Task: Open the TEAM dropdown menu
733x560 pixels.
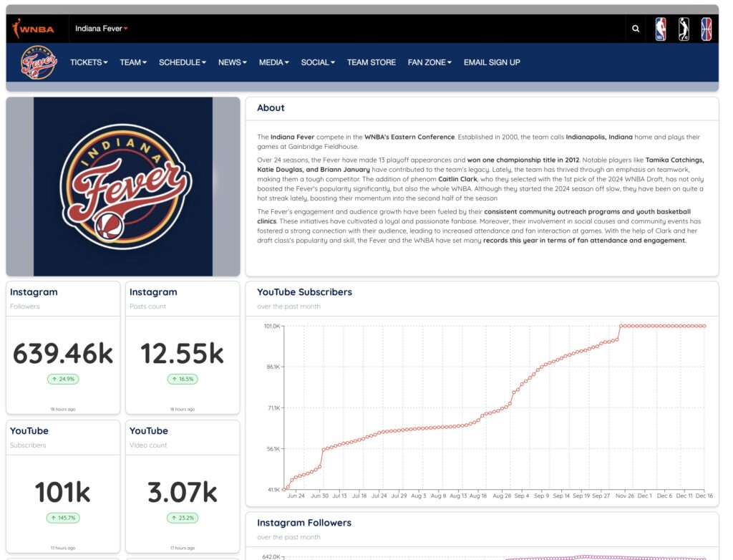Action: (132, 62)
